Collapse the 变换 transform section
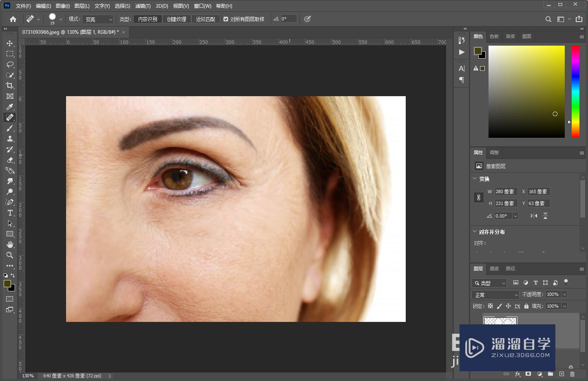 pyautogui.click(x=475, y=178)
